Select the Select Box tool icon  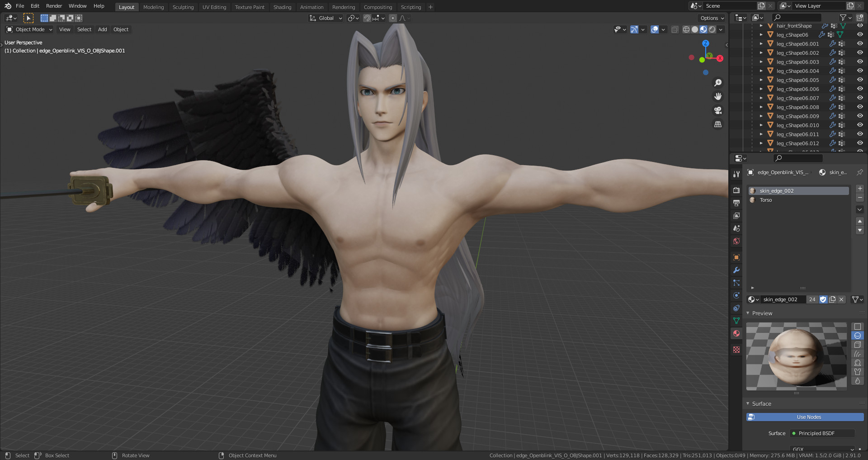pos(28,18)
